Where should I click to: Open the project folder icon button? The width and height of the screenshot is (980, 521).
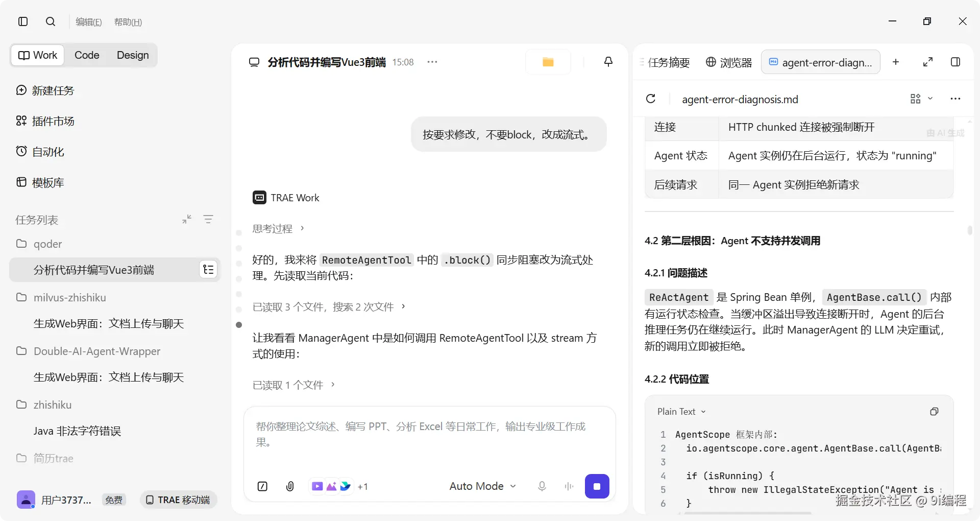point(548,62)
